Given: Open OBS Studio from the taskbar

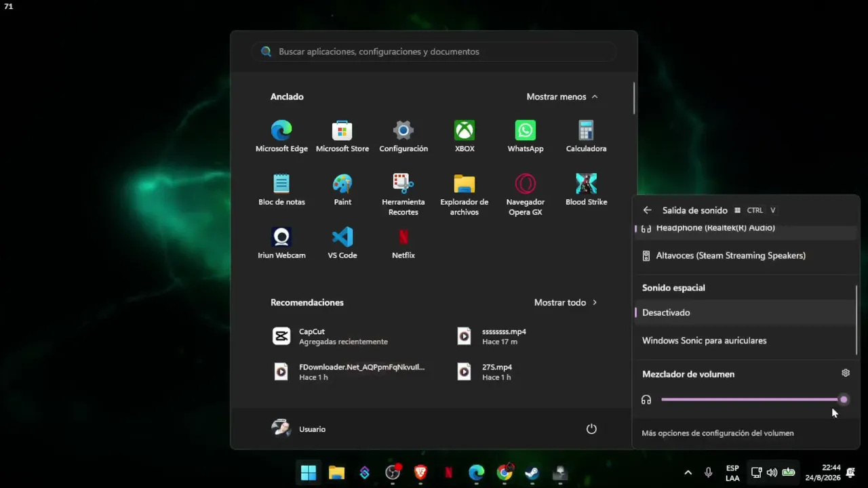Looking at the screenshot, I should [x=393, y=472].
